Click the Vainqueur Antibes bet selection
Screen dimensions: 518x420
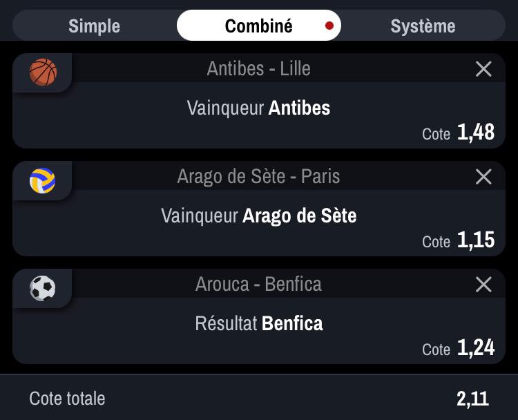[259, 108]
